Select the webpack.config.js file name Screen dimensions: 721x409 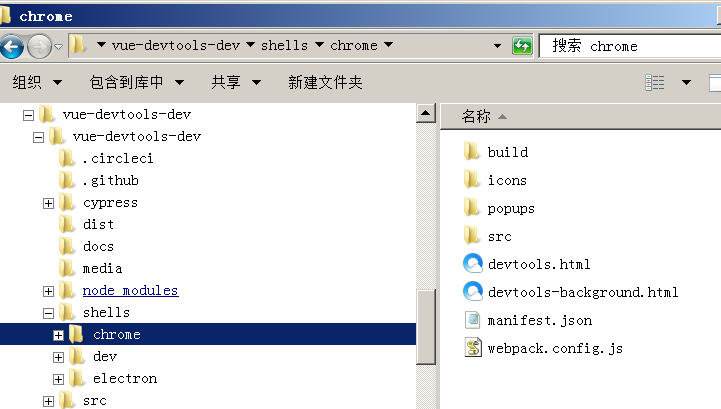(x=555, y=349)
